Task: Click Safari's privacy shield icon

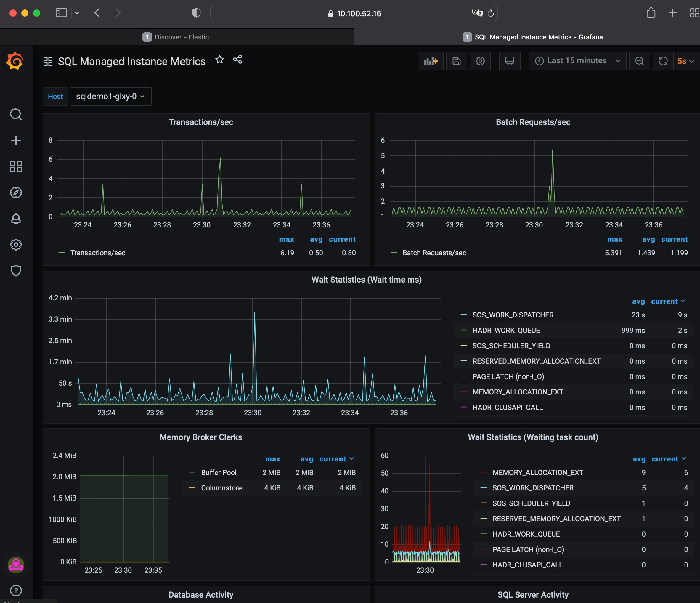Action: pos(196,13)
